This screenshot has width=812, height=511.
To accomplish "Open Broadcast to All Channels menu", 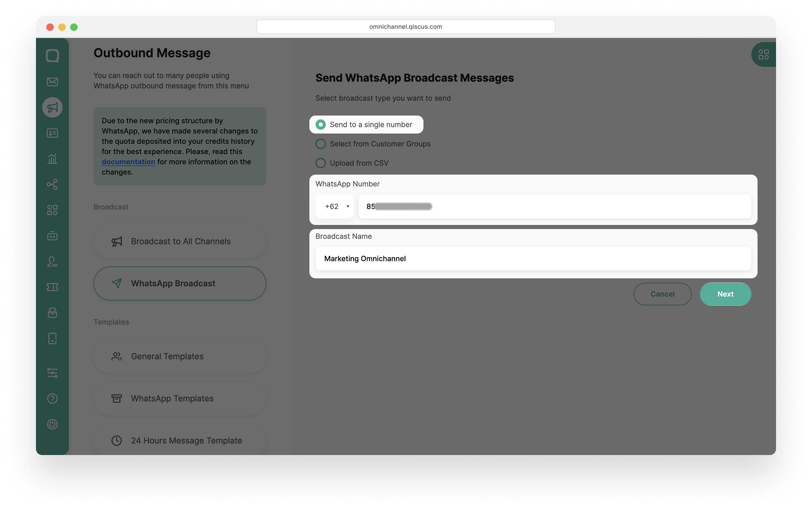I will pyautogui.click(x=180, y=241).
